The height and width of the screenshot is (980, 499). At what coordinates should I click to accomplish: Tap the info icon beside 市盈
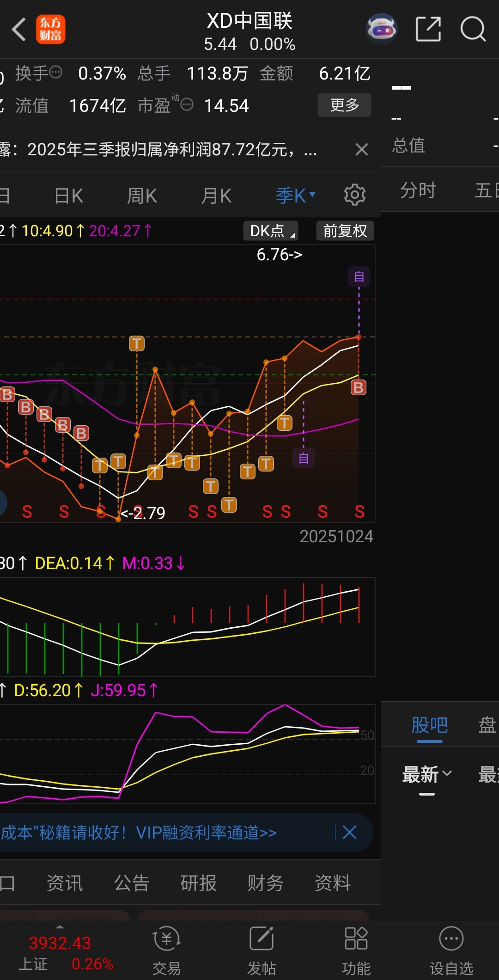click(187, 104)
